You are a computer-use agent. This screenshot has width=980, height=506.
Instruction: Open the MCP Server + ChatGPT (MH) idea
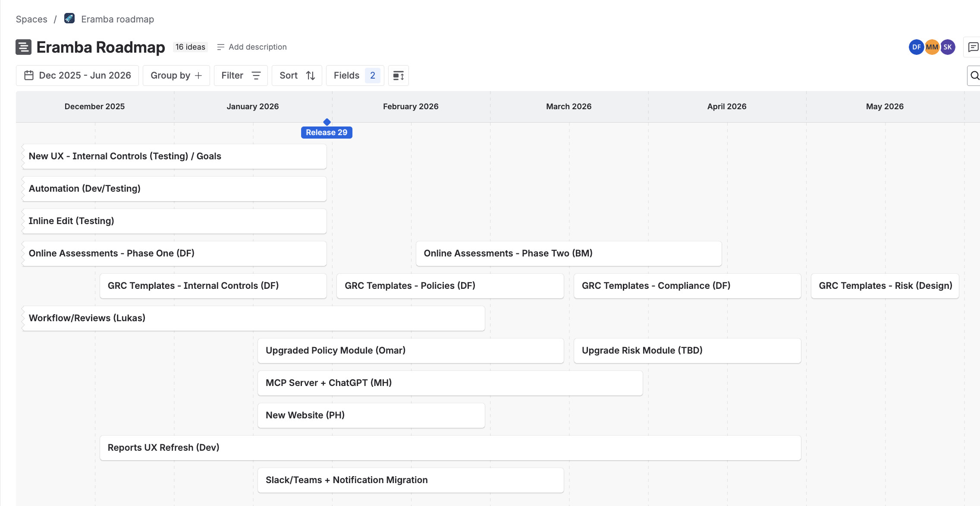450,383
